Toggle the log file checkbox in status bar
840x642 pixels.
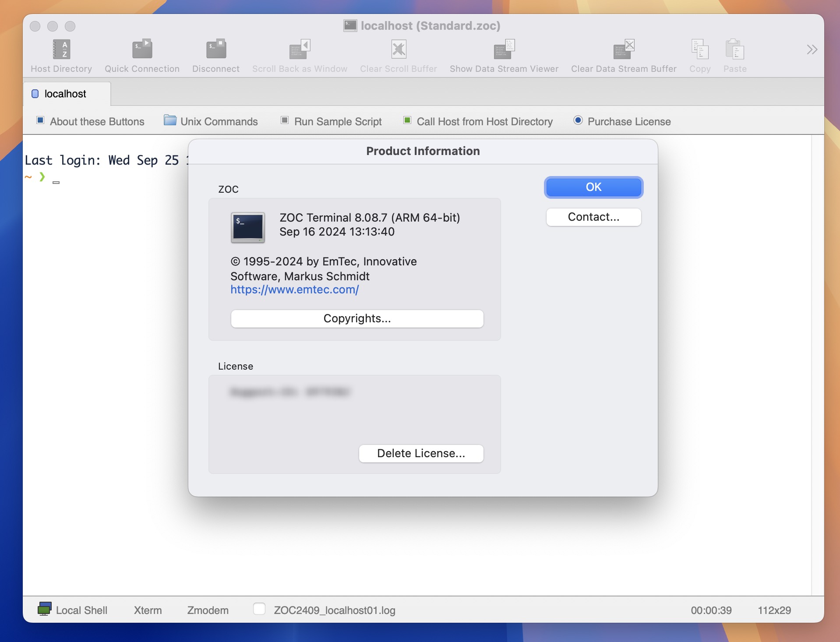(259, 609)
